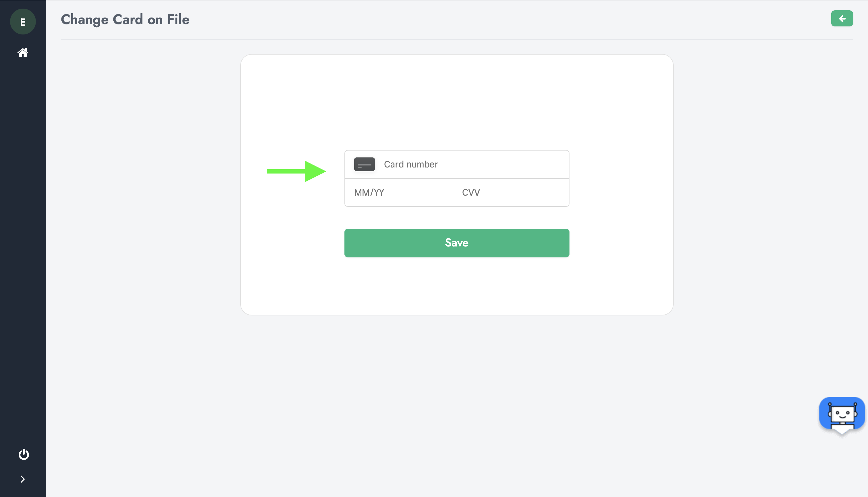Click the E user avatar
Image resolution: width=868 pixels, height=497 pixels.
point(23,22)
